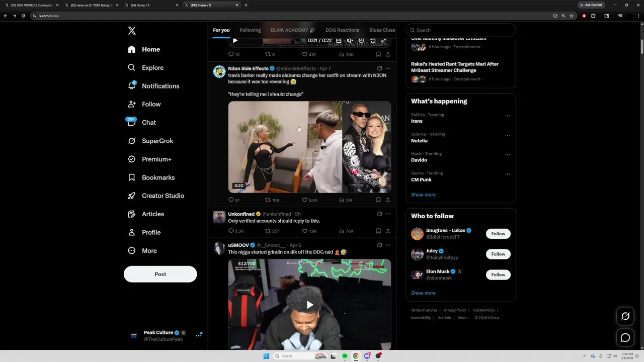
Task: Play the top video
Action: coord(235,41)
